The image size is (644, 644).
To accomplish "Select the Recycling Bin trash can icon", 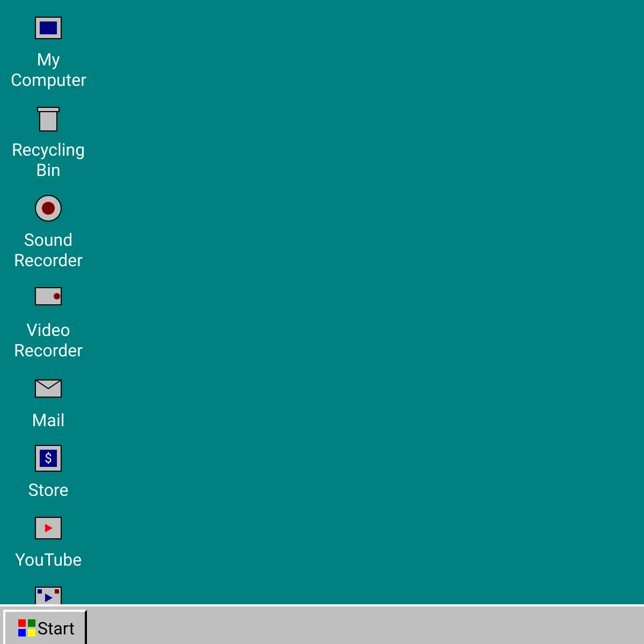I will pos(48,119).
